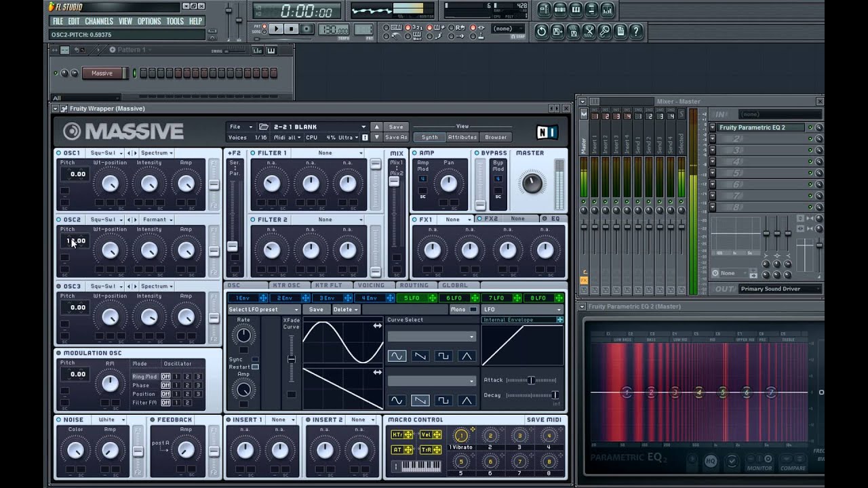The image size is (868, 488).
Task: Open the LFO type dropdown
Action: tap(521, 310)
